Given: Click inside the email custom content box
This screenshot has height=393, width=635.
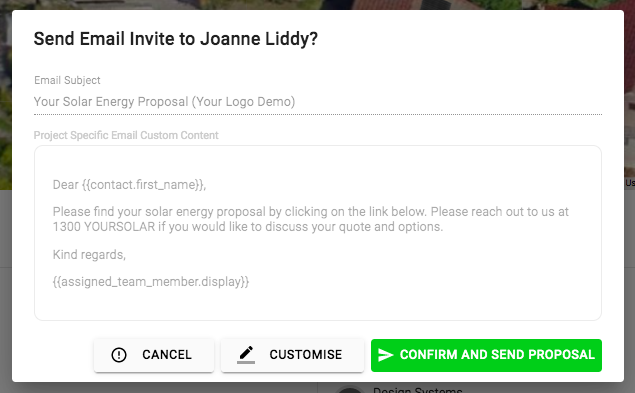Looking at the screenshot, I should tap(318, 233).
